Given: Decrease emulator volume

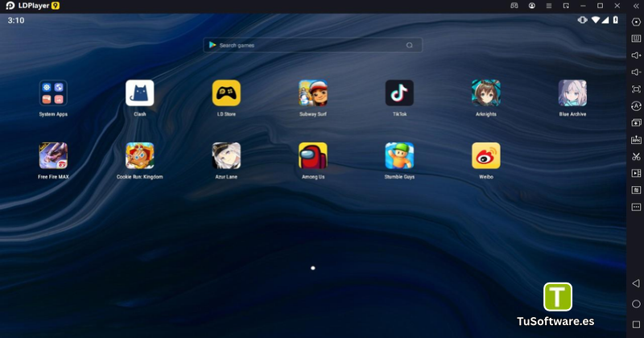Looking at the screenshot, I should point(636,72).
